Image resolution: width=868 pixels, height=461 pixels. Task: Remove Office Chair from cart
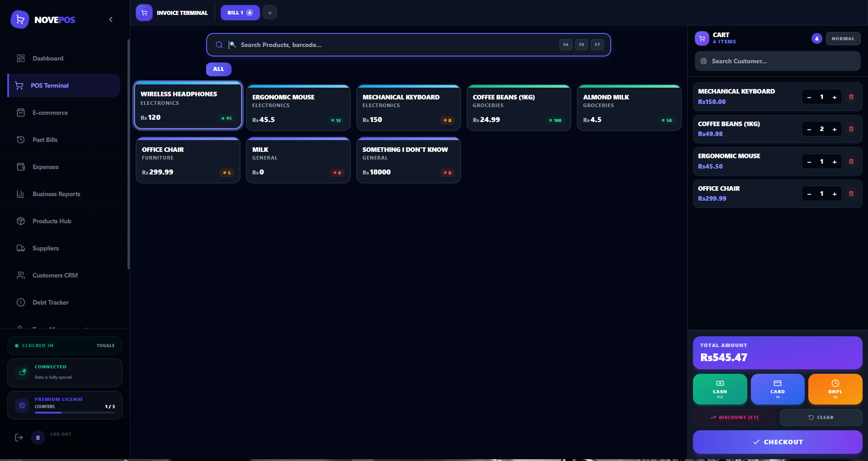coord(851,193)
